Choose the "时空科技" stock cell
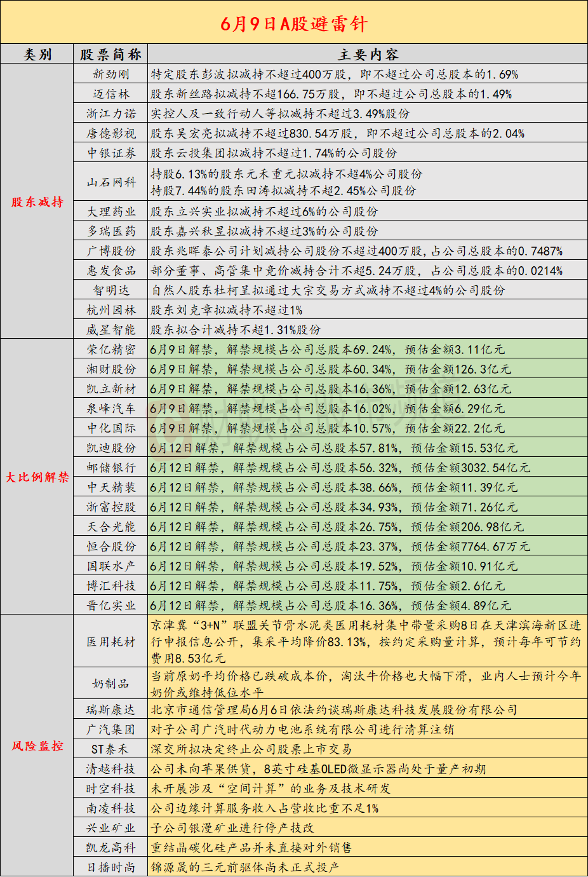 click(x=111, y=789)
